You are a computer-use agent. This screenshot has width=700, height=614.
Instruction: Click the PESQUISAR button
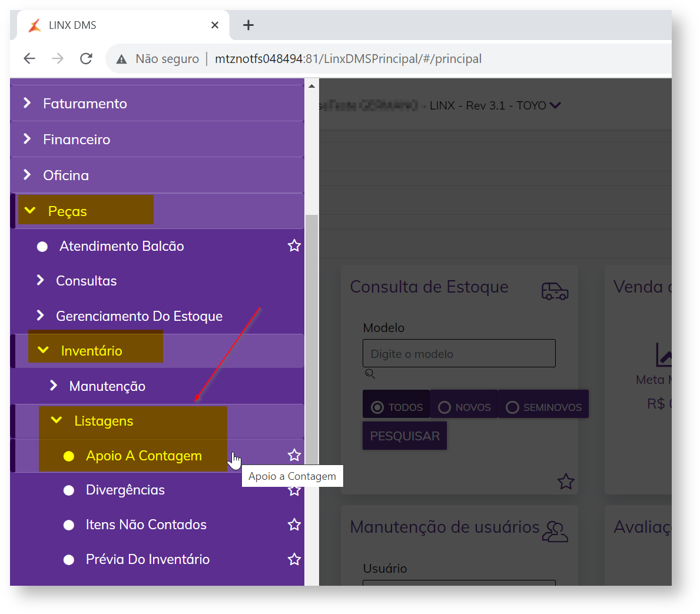(x=404, y=436)
